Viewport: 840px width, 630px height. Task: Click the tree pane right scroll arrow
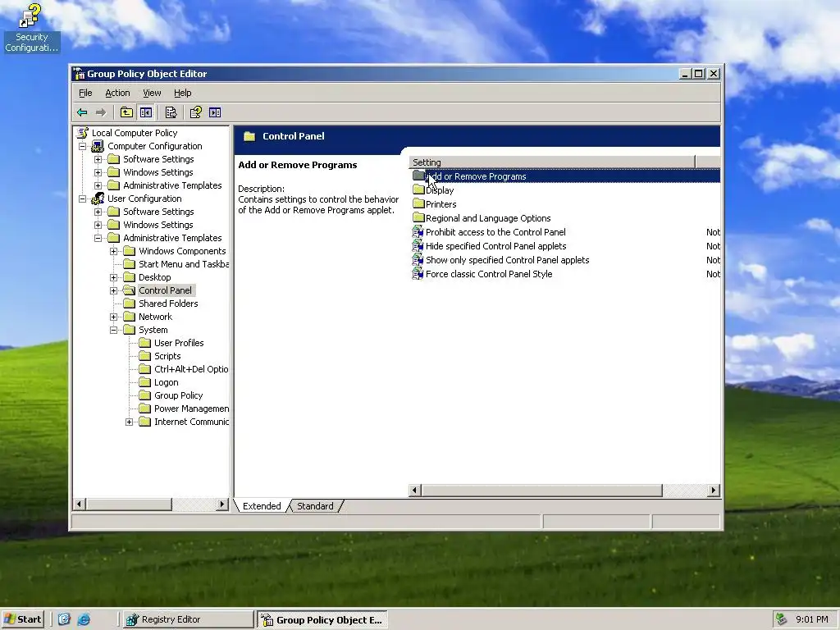tap(222, 504)
